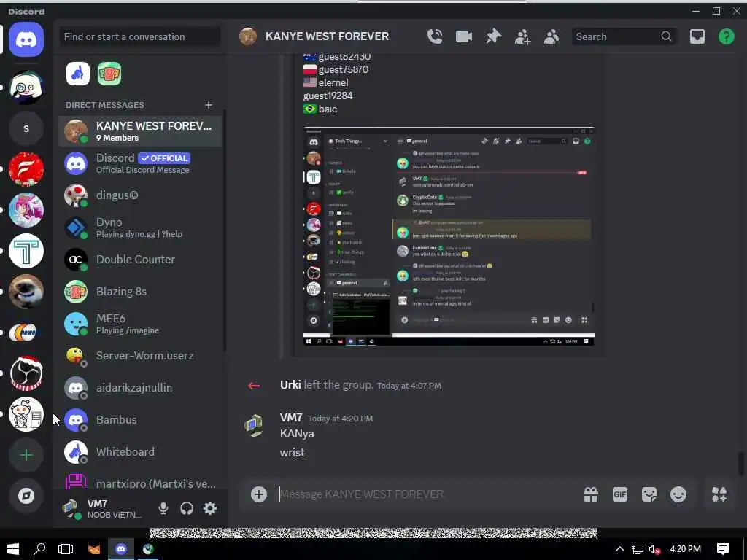Open DM with Dyno bot
This screenshot has width=747, height=560.
(x=141, y=227)
